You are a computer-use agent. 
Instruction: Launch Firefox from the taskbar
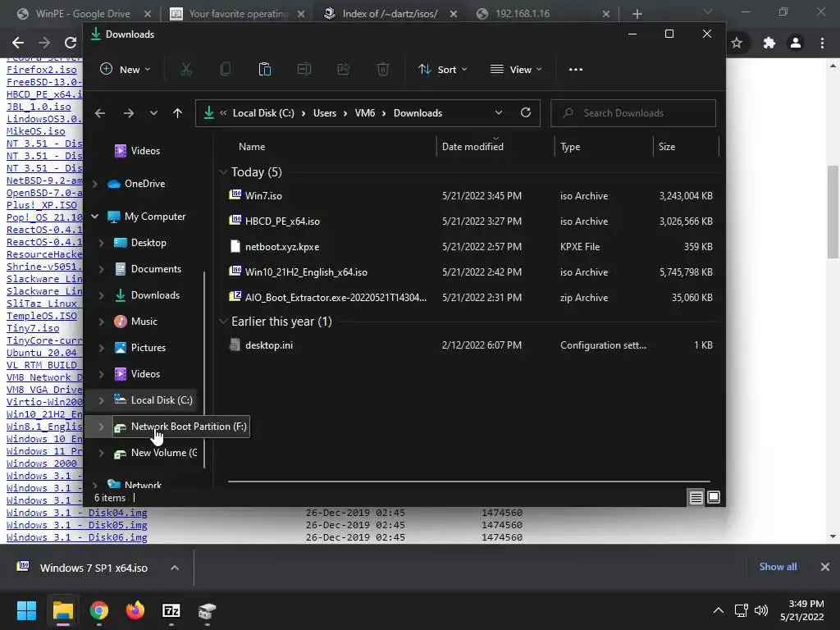135,610
